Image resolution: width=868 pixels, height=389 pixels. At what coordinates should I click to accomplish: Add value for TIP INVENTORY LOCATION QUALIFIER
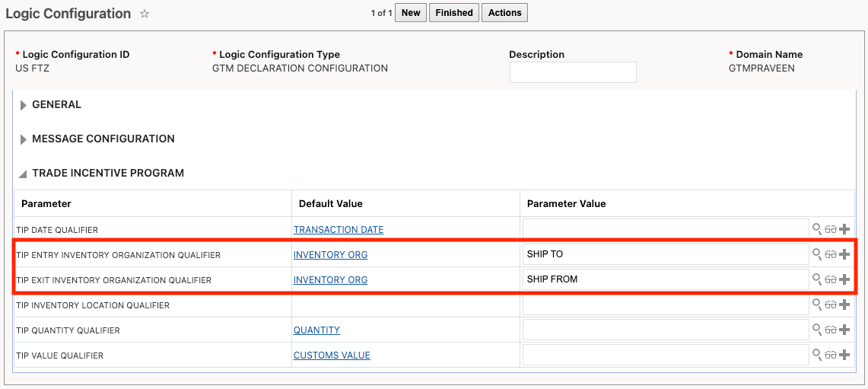(x=844, y=305)
